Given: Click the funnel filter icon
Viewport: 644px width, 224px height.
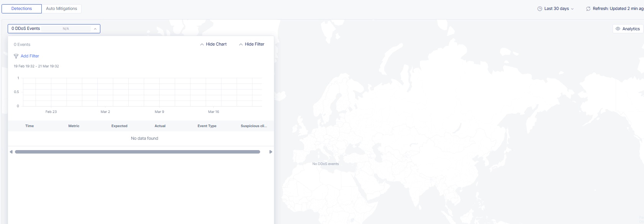Looking at the screenshot, I should point(16,56).
